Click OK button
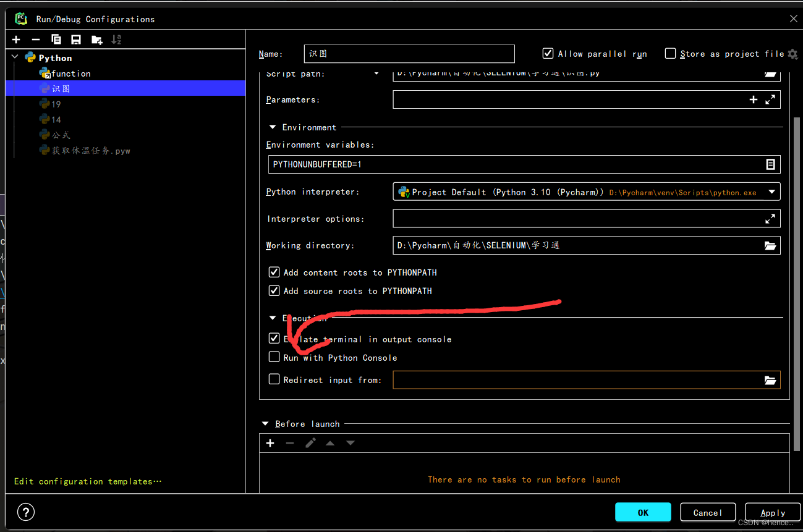The image size is (803, 532). pos(643,512)
